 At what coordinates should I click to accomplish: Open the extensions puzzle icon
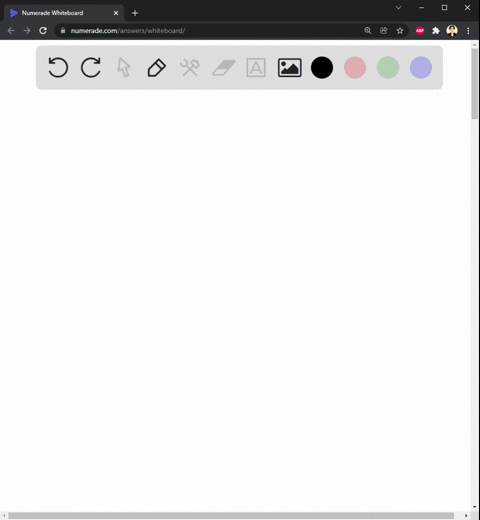click(x=436, y=31)
